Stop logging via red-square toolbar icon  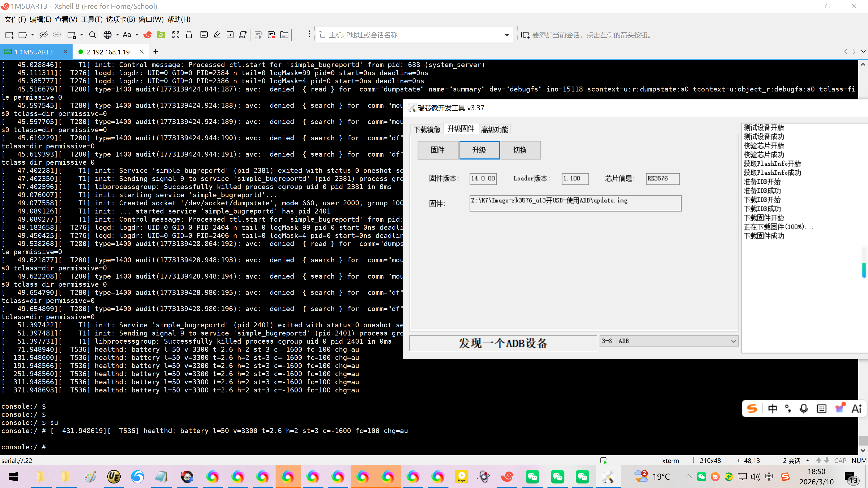pyautogui.click(x=271, y=35)
